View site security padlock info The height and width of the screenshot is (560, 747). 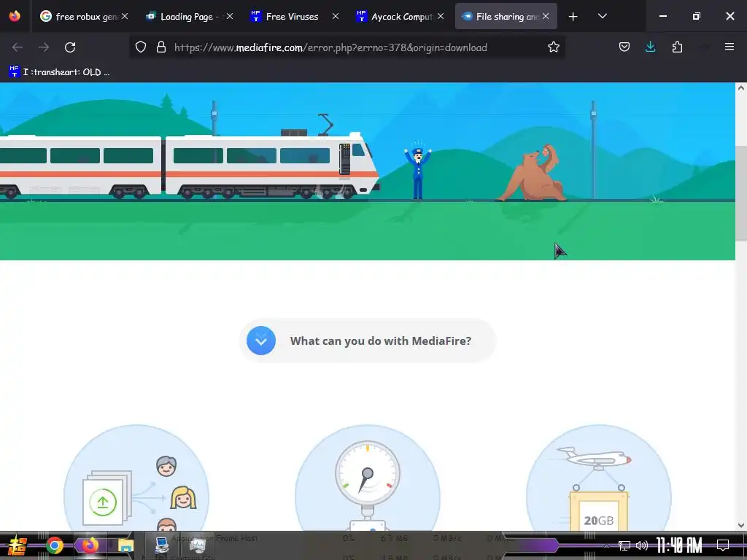pyautogui.click(x=161, y=47)
